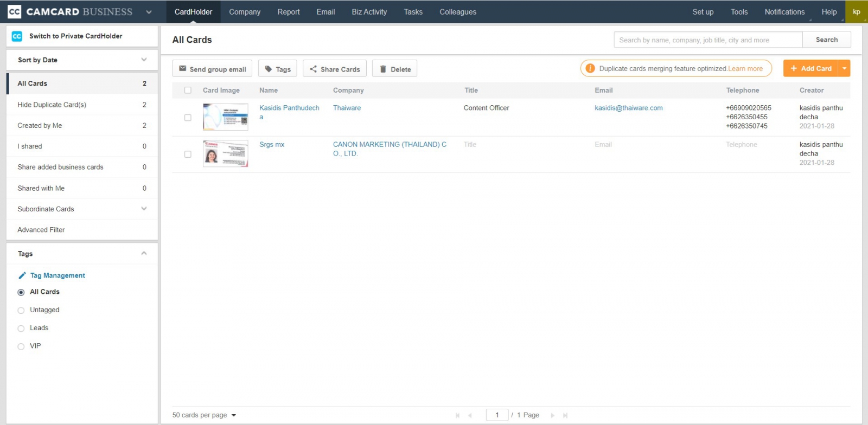
Task: Open the Biz Activity tab
Action: click(x=369, y=12)
